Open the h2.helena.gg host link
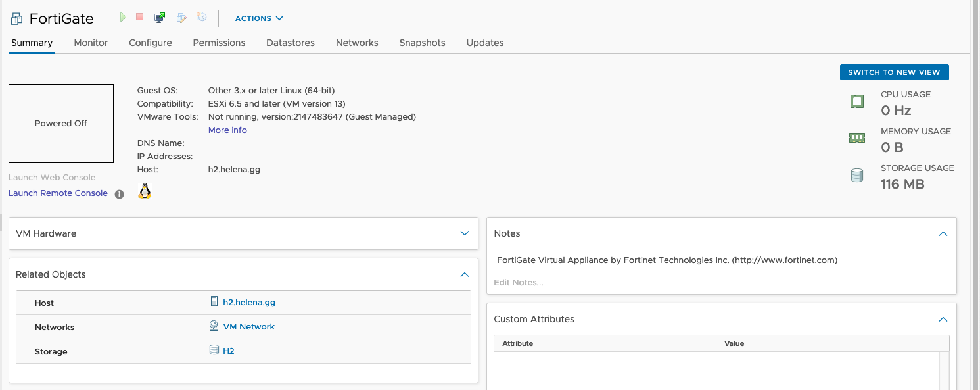 (249, 303)
